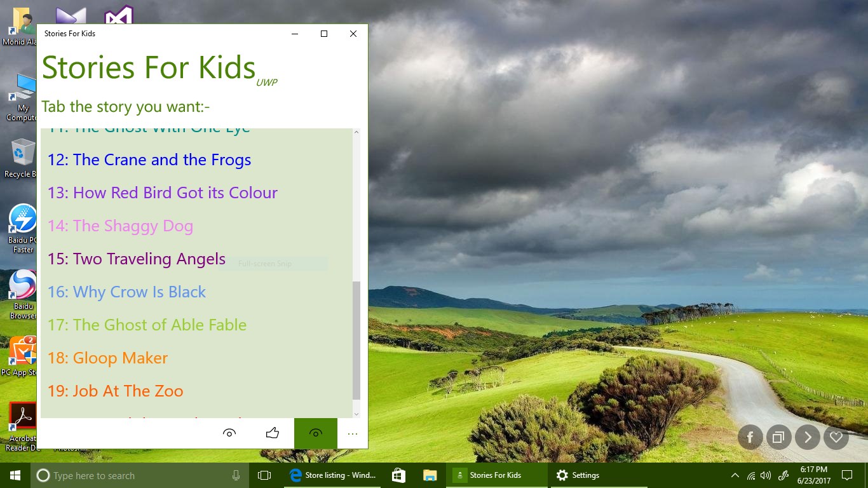Open story 18: Gloop Maker
This screenshot has width=868, height=488.
pyautogui.click(x=107, y=358)
